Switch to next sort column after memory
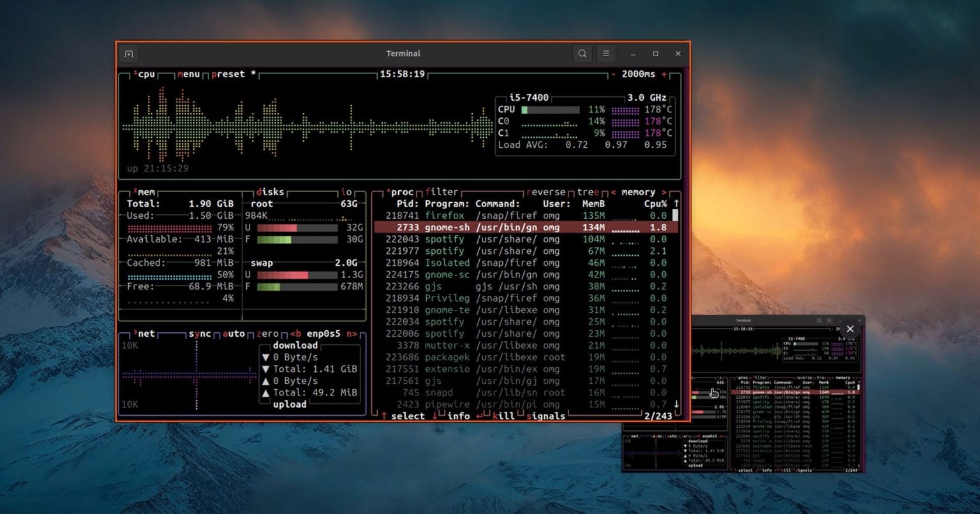Viewport: 980px width, 514px height. click(x=664, y=192)
